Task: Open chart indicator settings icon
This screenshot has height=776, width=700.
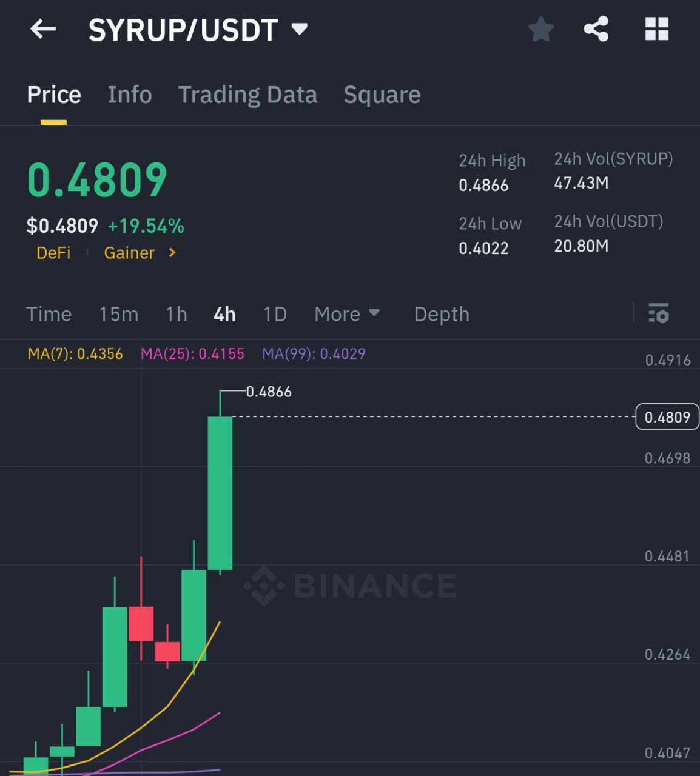Action: coord(659,313)
